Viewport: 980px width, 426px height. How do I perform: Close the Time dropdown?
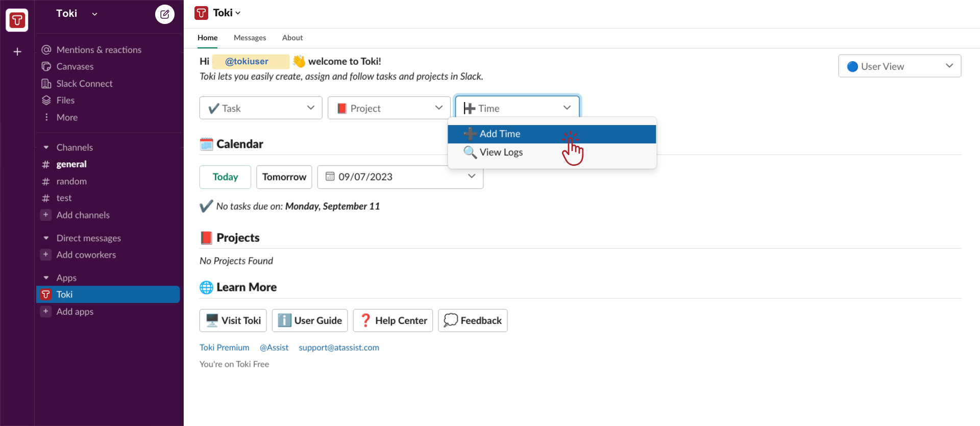point(517,108)
